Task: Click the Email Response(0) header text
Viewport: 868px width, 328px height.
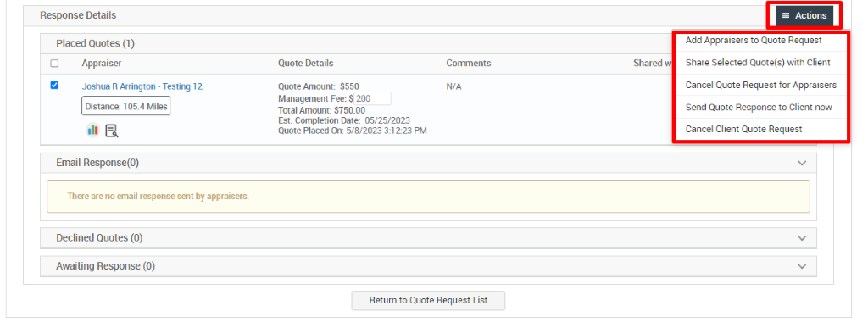Action: click(97, 163)
